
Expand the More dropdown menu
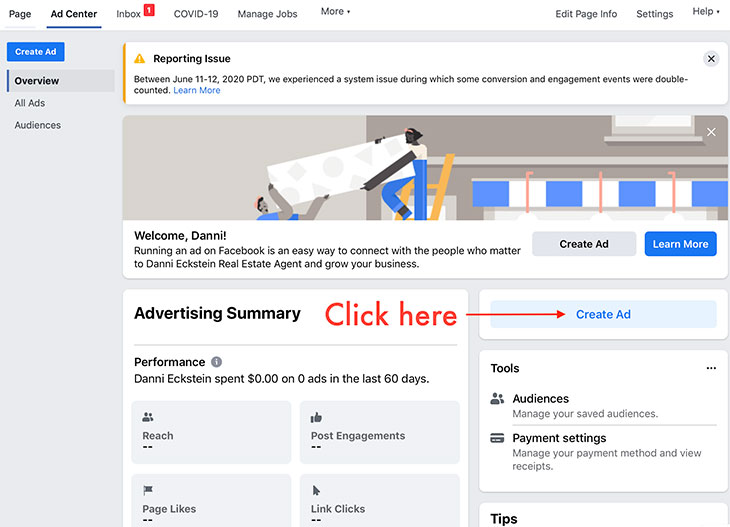(x=335, y=11)
